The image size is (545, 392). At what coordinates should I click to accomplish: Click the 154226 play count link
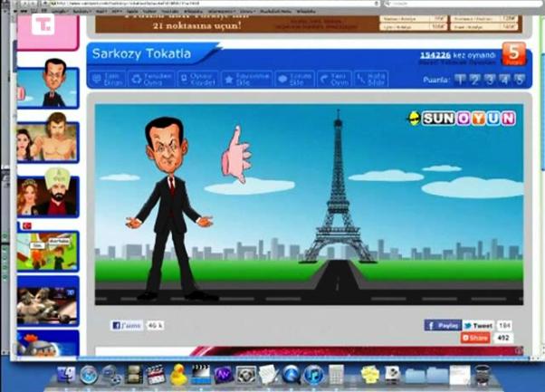click(435, 55)
